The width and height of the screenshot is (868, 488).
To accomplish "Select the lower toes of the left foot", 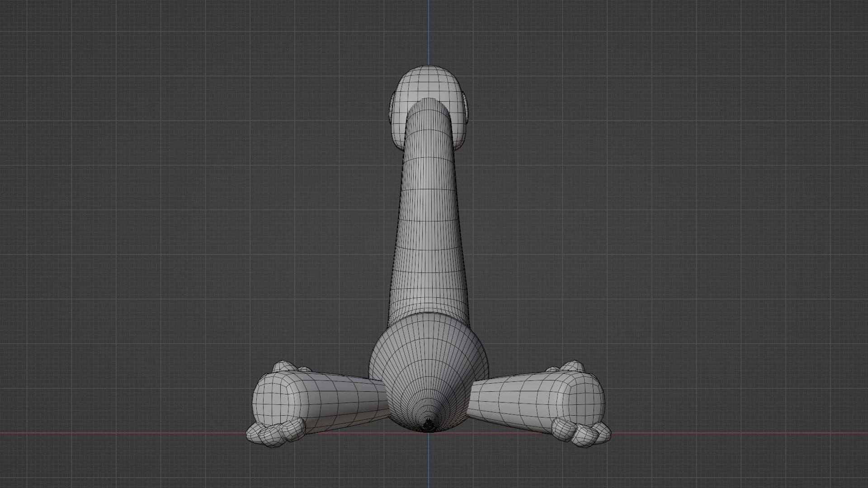I will (x=275, y=434).
